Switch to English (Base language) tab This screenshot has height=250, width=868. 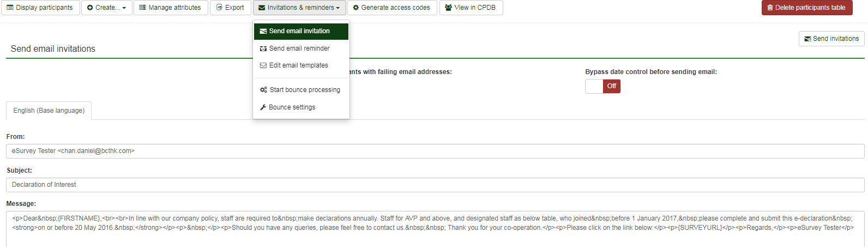click(49, 111)
